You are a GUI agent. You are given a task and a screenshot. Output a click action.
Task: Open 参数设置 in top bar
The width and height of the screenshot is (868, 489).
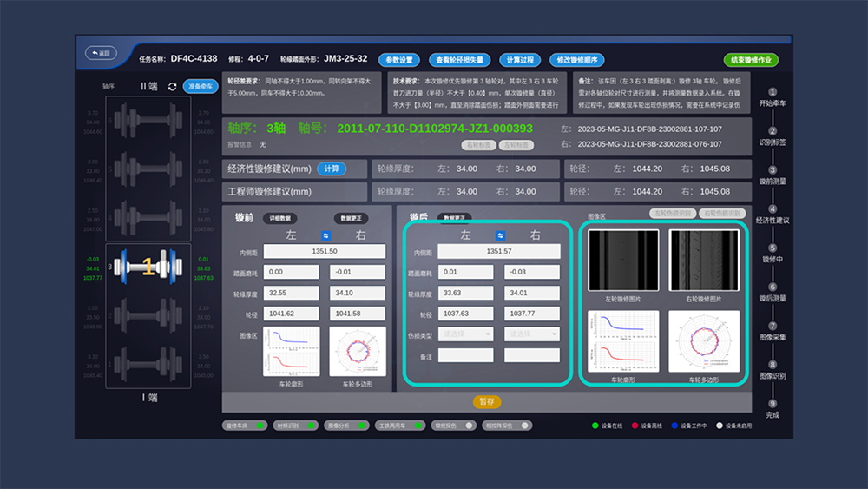coord(399,60)
